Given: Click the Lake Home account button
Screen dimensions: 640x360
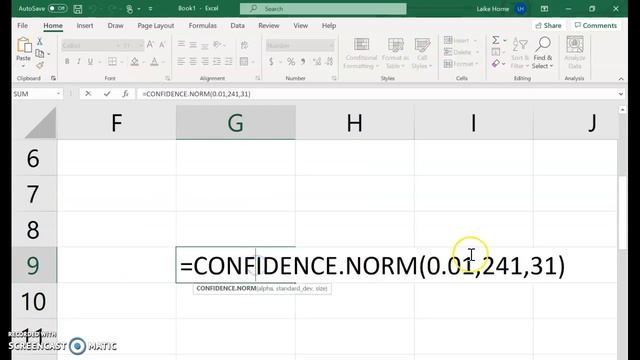Looking at the screenshot, I should click(501, 9).
